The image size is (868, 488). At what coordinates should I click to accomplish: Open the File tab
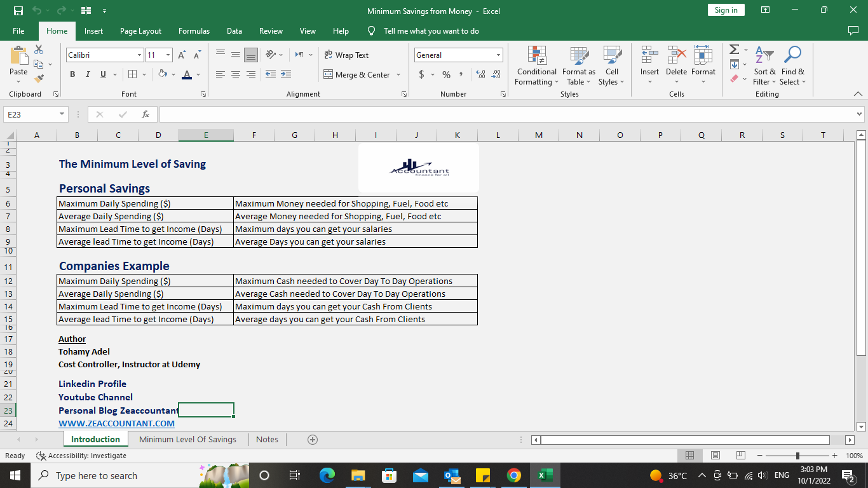click(x=18, y=31)
